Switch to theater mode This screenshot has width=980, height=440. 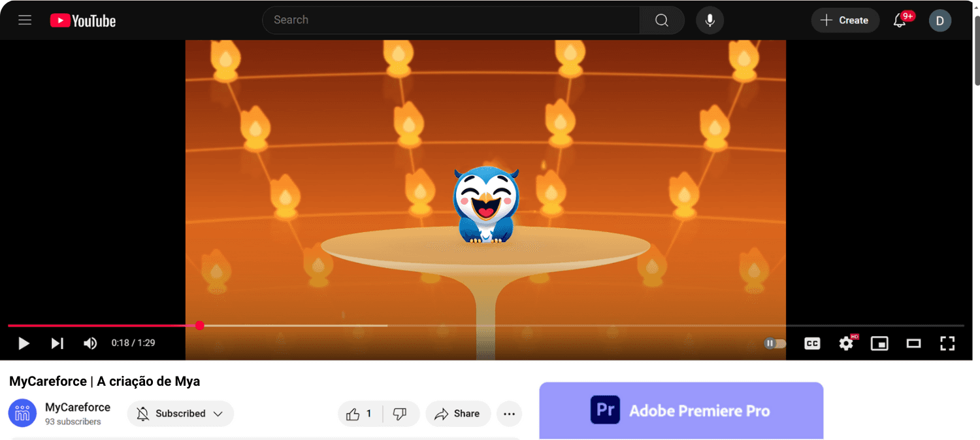[913, 343]
